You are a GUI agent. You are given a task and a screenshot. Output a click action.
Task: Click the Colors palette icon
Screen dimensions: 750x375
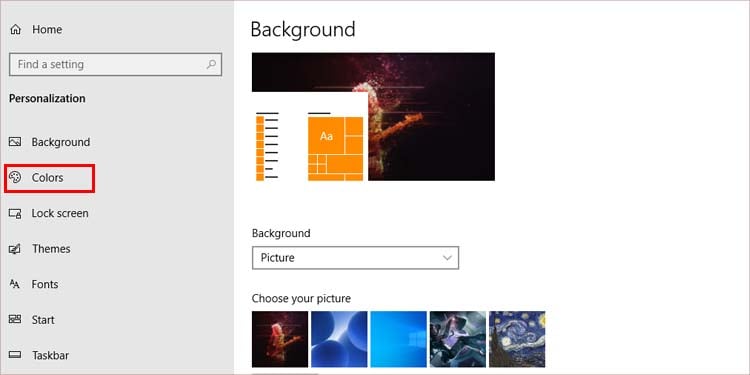click(x=15, y=177)
